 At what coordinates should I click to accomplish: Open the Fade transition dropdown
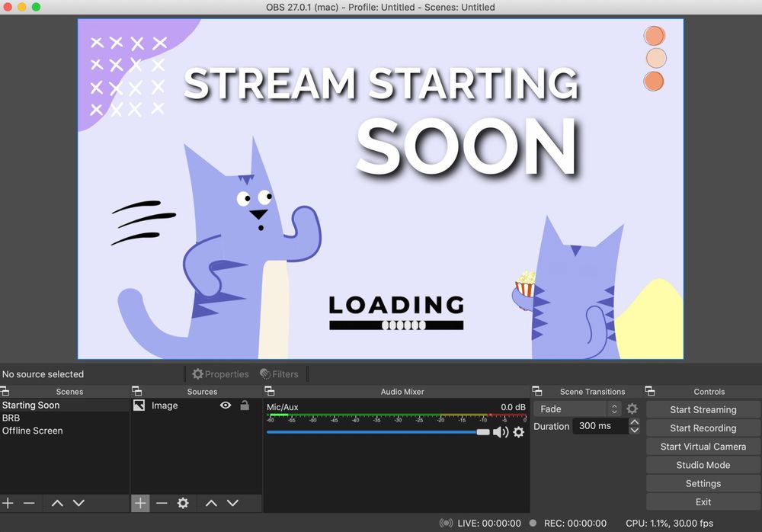point(579,409)
